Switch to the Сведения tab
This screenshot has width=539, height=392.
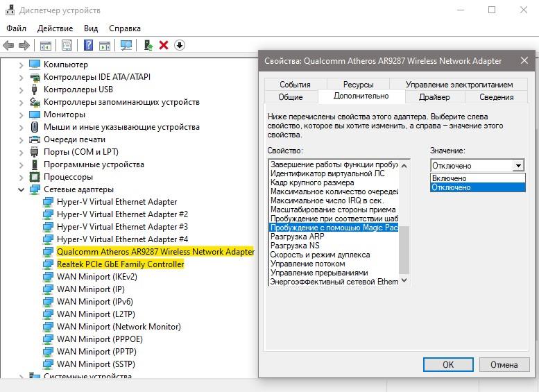pos(497,97)
